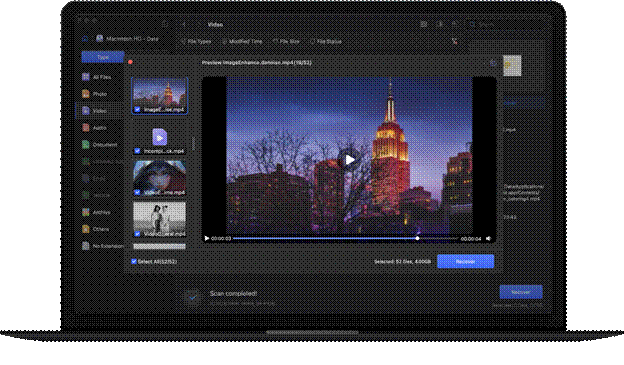Open the File Types filter dropdown
624x365 pixels.
pyautogui.click(x=196, y=41)
